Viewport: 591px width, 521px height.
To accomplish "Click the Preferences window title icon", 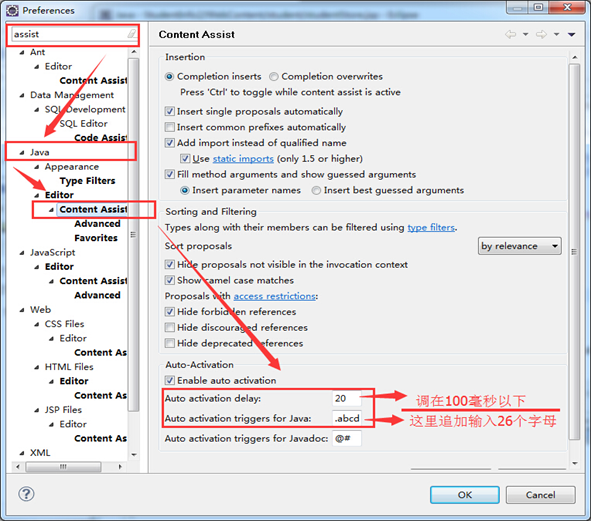I will [12, 10].
